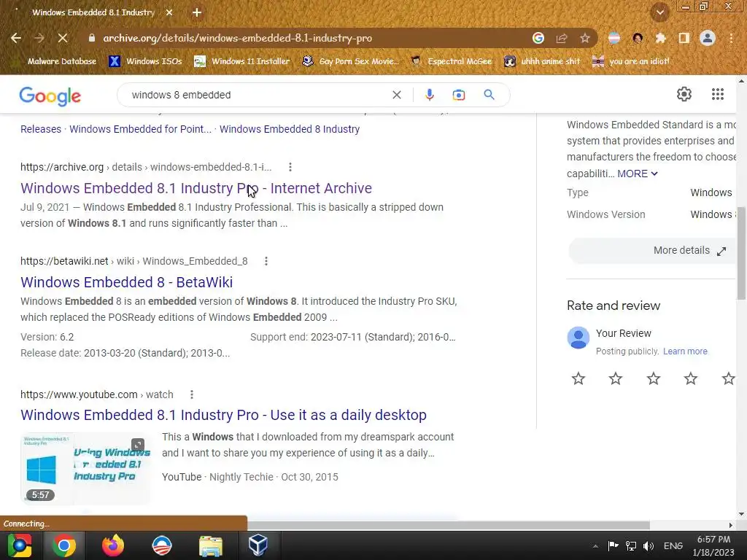The height and width of the screenshot is (560, 747).
Task: Click in the Google search box
Action: tap(258, 95)
